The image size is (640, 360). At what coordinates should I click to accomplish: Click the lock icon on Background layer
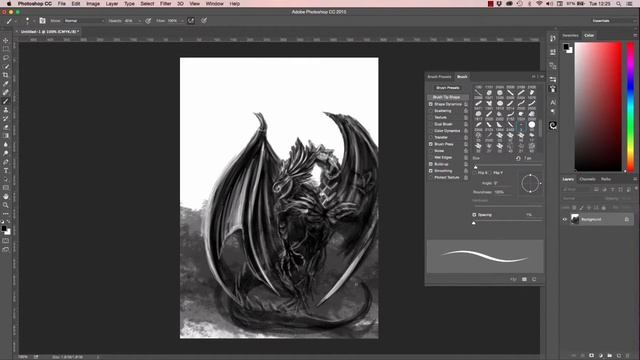[x=627, y=220]
